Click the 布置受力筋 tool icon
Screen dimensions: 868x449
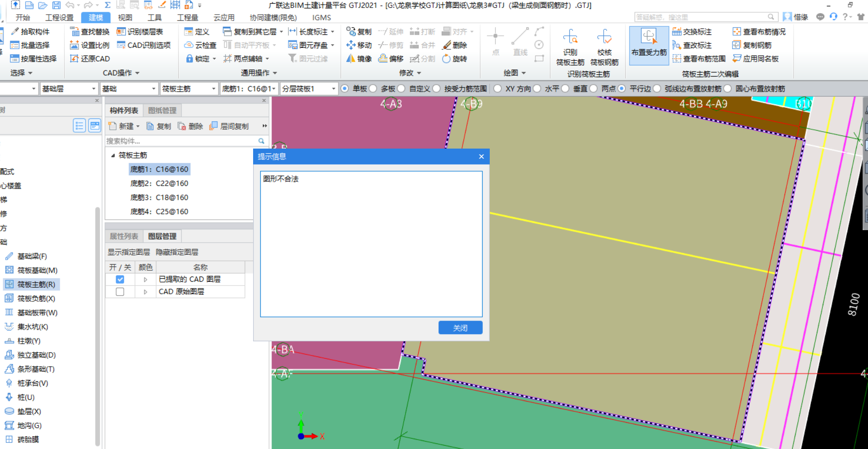coord(649,38)
